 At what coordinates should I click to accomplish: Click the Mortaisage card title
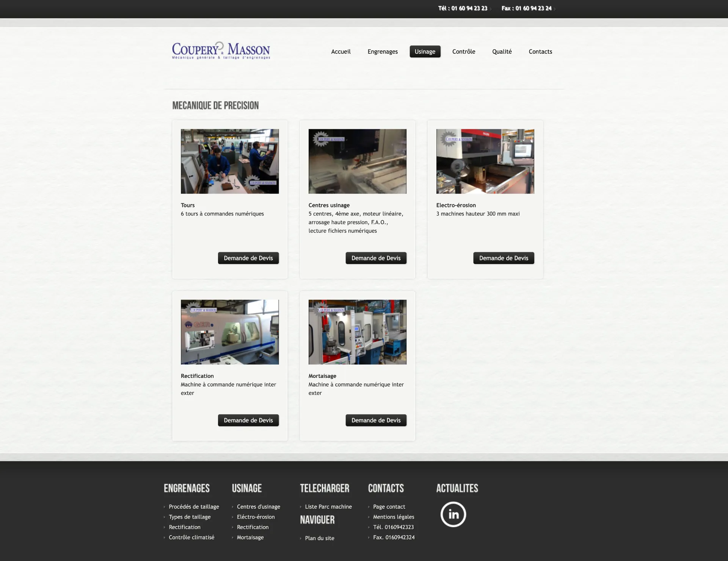coord(322,376)
